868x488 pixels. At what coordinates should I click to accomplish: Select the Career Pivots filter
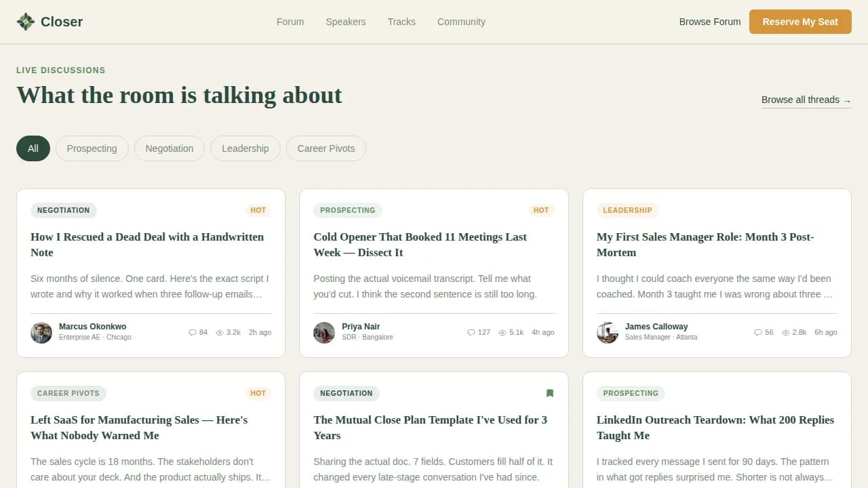[325, 148]
